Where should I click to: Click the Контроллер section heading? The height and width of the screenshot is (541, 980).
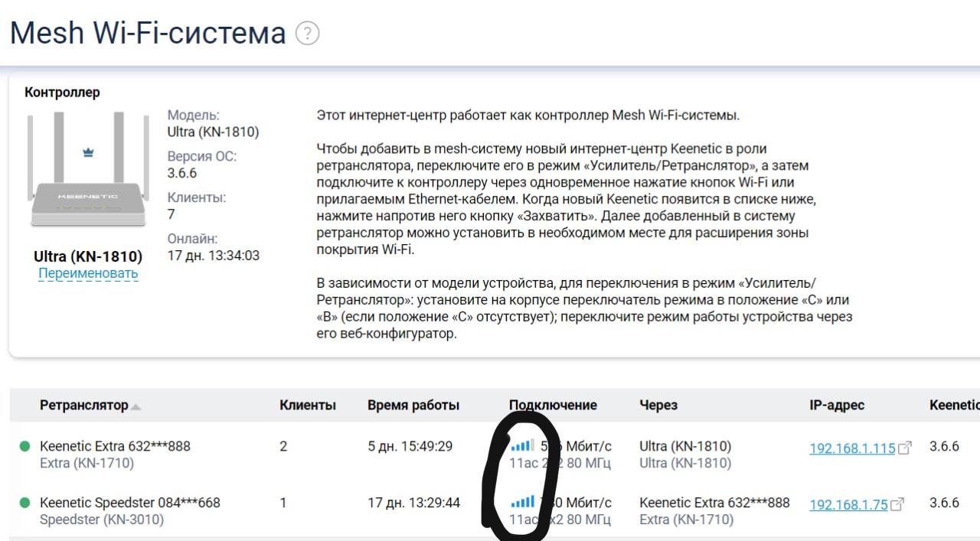[62, 93]
